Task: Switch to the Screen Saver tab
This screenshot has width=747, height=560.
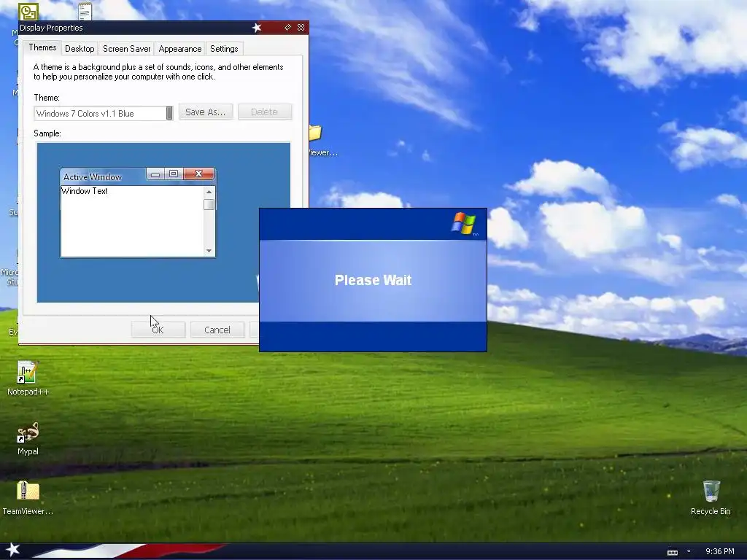Action: [x=127, y=49]
